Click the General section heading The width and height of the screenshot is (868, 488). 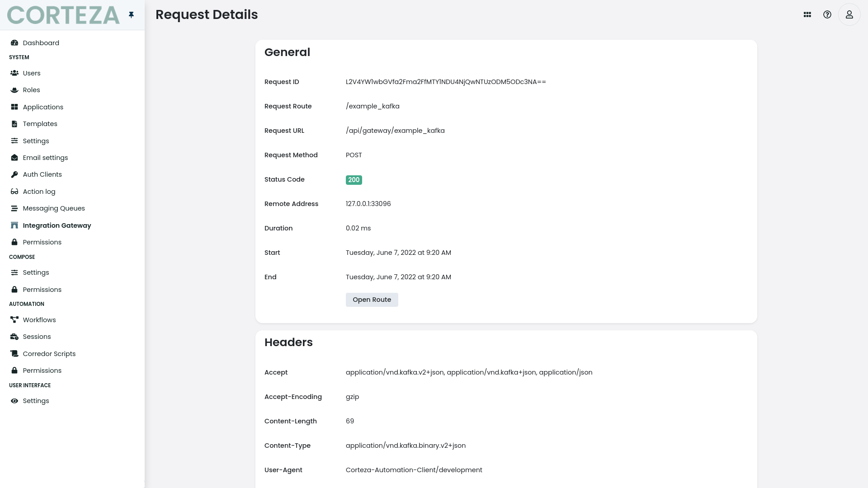click(287, 52)
